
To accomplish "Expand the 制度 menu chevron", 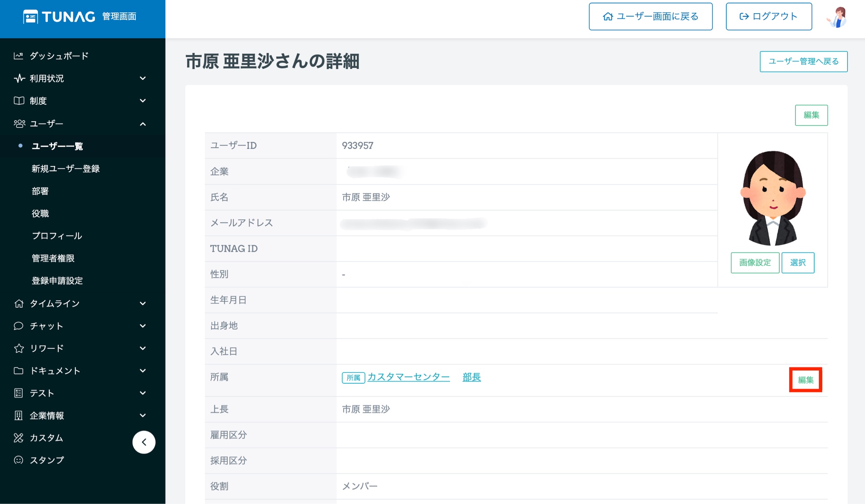I will pos(143,101).
